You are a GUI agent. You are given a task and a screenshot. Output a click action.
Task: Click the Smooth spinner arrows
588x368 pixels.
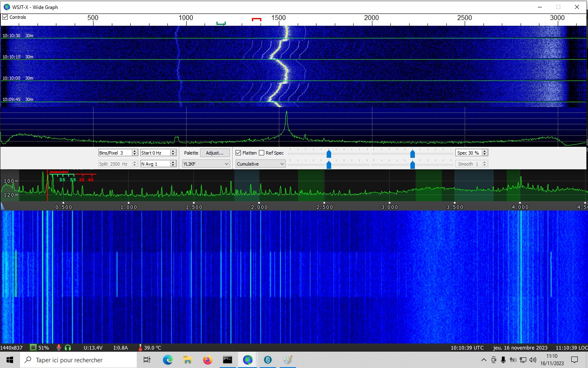485,164
